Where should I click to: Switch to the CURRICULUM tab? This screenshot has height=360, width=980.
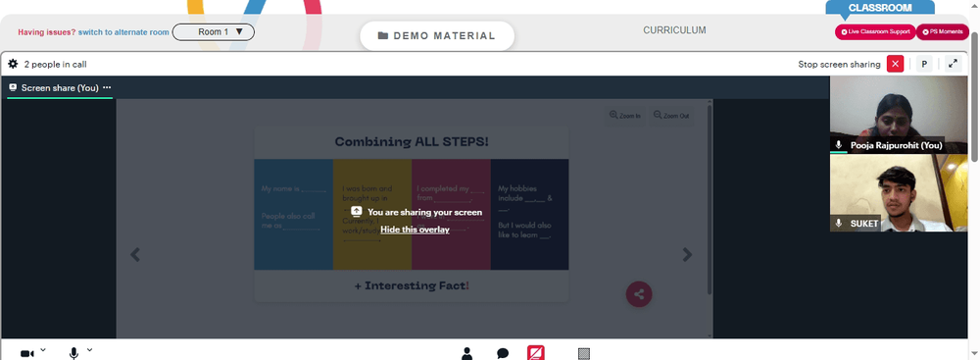point(674,30)
